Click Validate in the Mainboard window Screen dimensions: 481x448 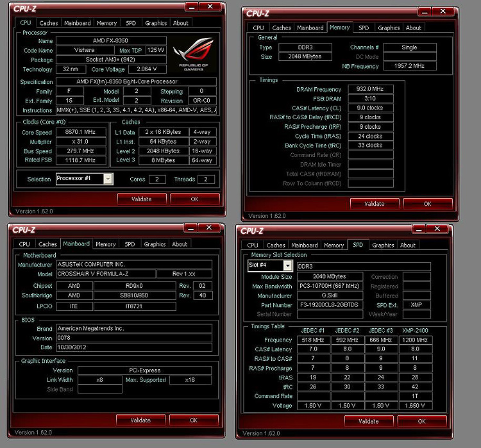tap(140, 420)
